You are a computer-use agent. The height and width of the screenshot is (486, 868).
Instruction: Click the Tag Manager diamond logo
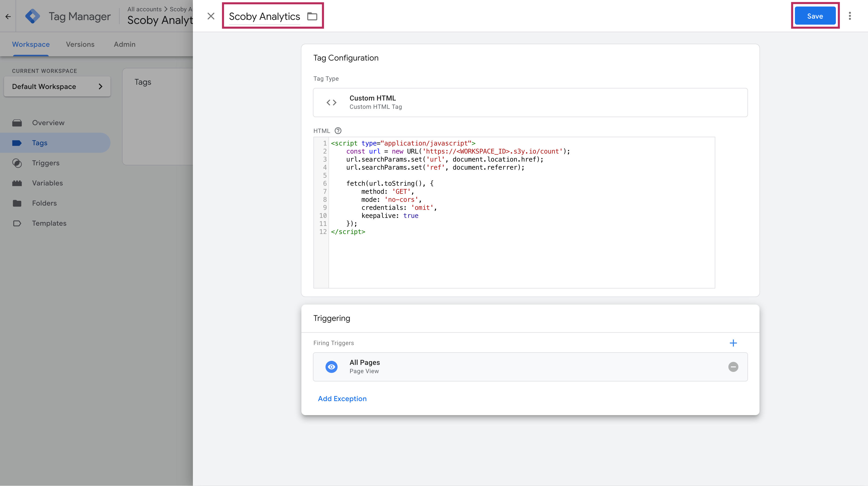click(32, 16)
